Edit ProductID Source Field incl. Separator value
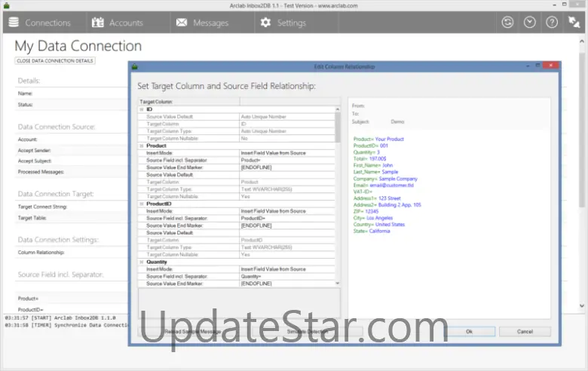The width and height of the screenshot is (588, 371). 287,219
